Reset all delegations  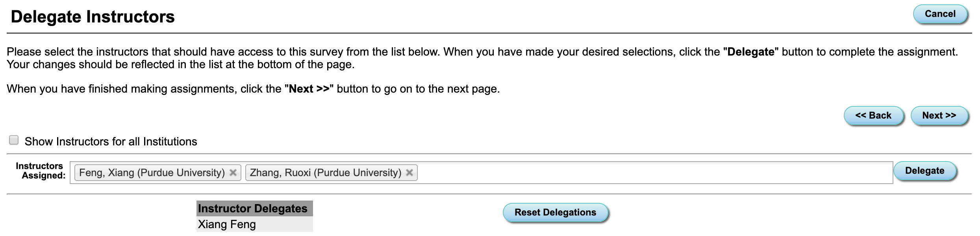(555, 212)
